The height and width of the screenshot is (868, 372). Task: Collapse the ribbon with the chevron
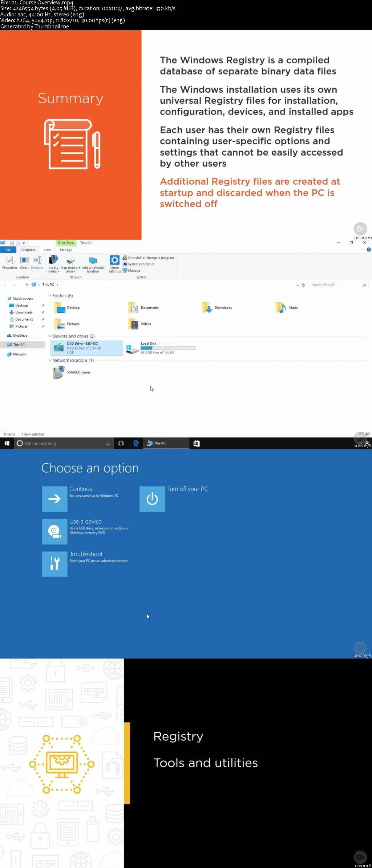click(x=362, y=250)
